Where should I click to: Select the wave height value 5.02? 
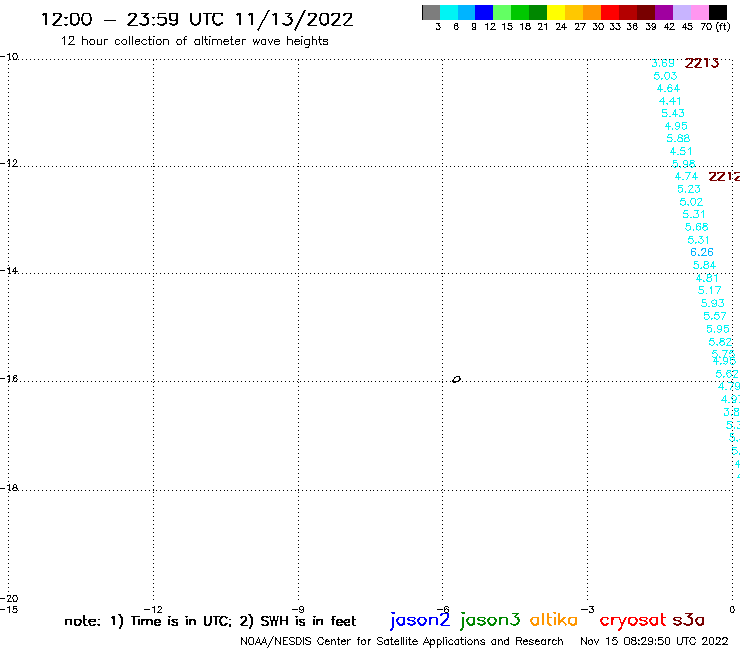[x=691, y=202]
